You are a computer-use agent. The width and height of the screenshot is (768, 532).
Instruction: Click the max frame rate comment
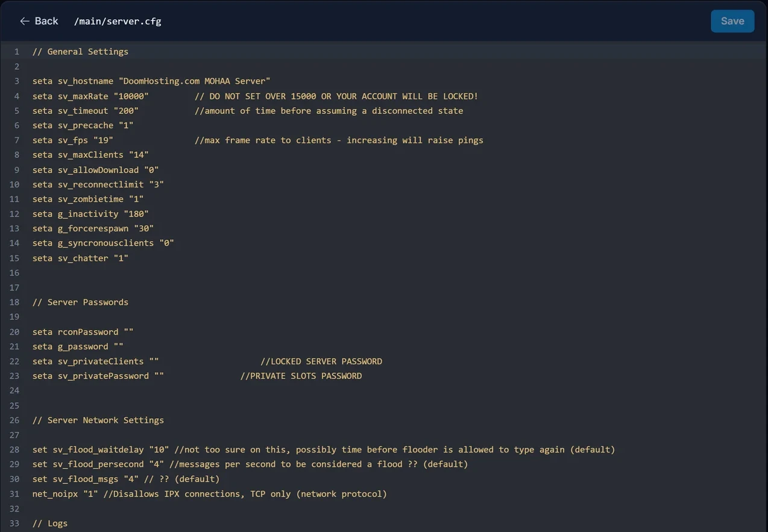click(x=339, y=140)
